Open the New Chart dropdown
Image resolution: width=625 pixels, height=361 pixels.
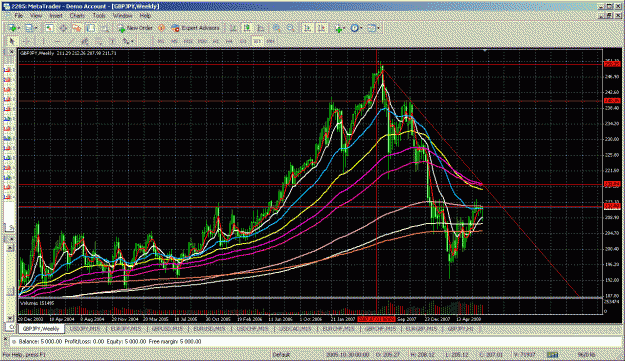tap(13, 28)
